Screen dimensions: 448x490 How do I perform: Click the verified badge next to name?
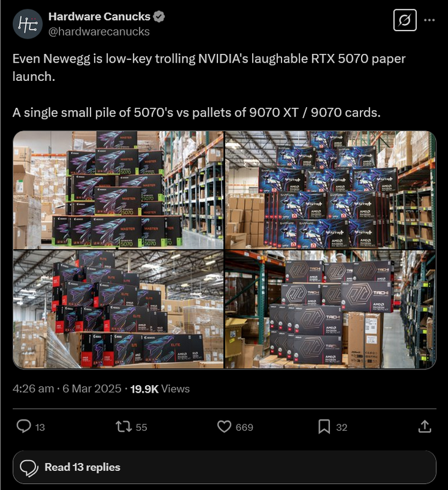[x=159, y=17]
